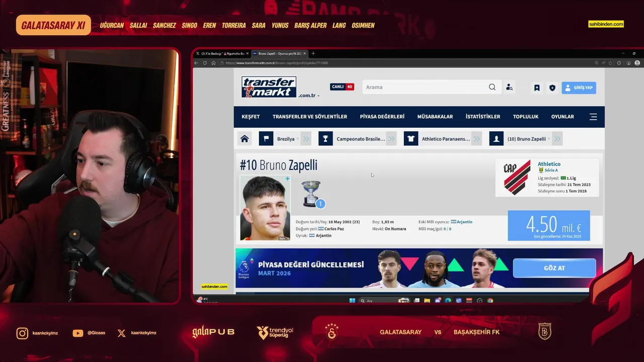Image resolution: width=644 pixels, height=362 pixels.
Task: Click the browser home icon
Action: [x=213, y=63]
